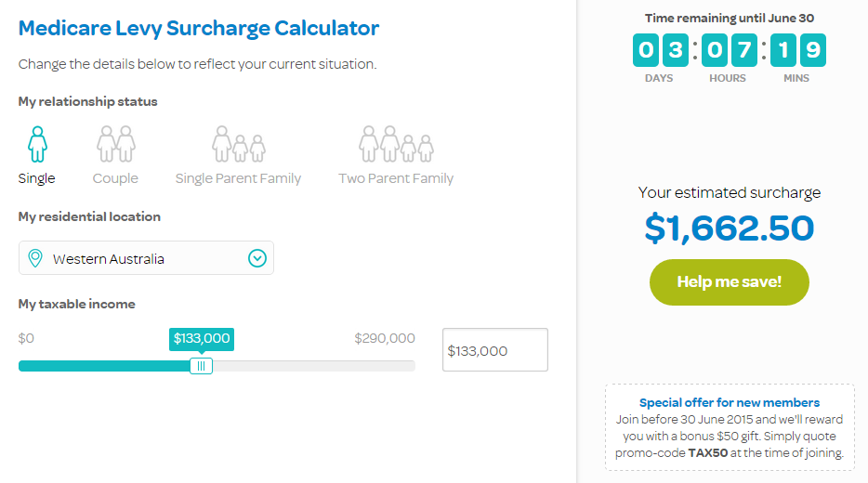Click the estimated surcharge amount $1,662.50
Image resolution: width=868 pixels, height=483 pixels.
point(729,228)
